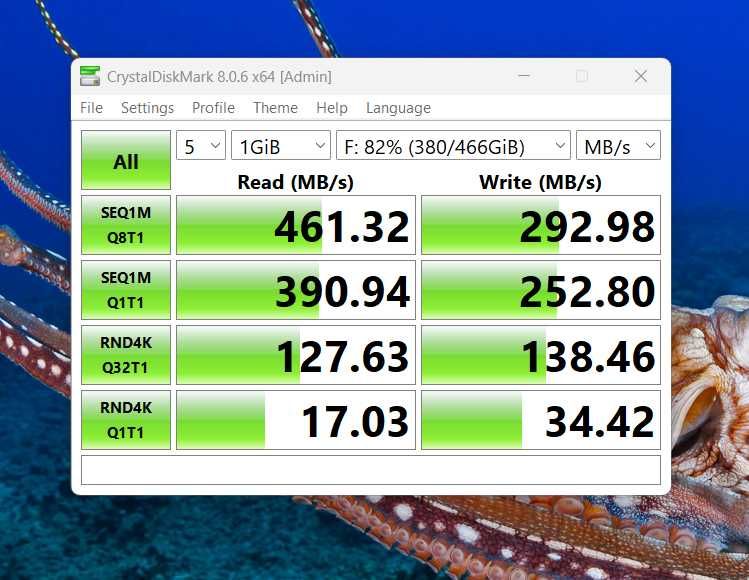
Task: Open the Language menu
Action: pos(398,108)
